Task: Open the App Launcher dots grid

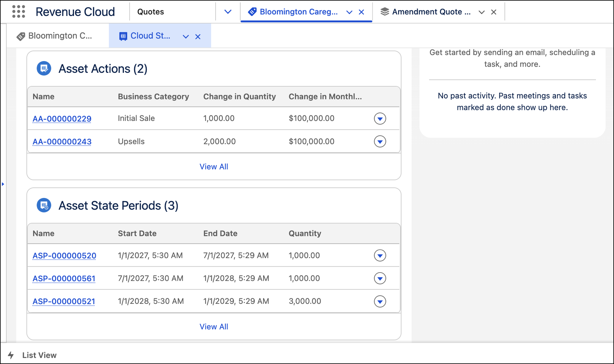Action: [19, 12]
